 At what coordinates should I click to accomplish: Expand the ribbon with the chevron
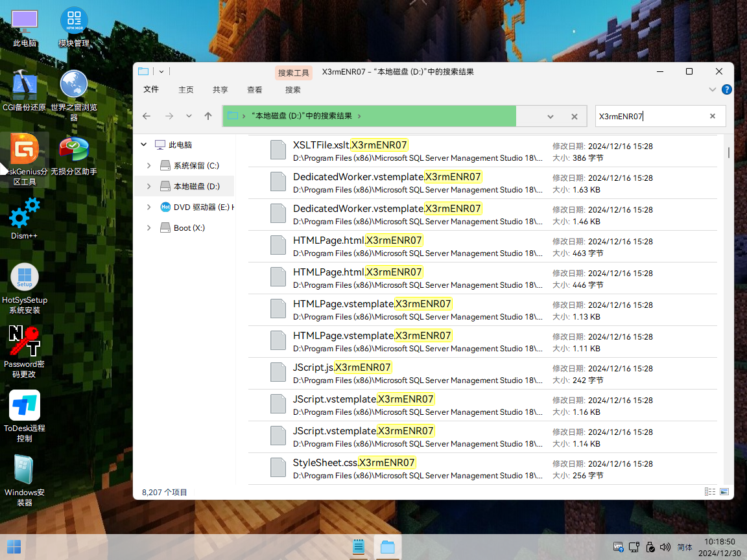point(712,89)
